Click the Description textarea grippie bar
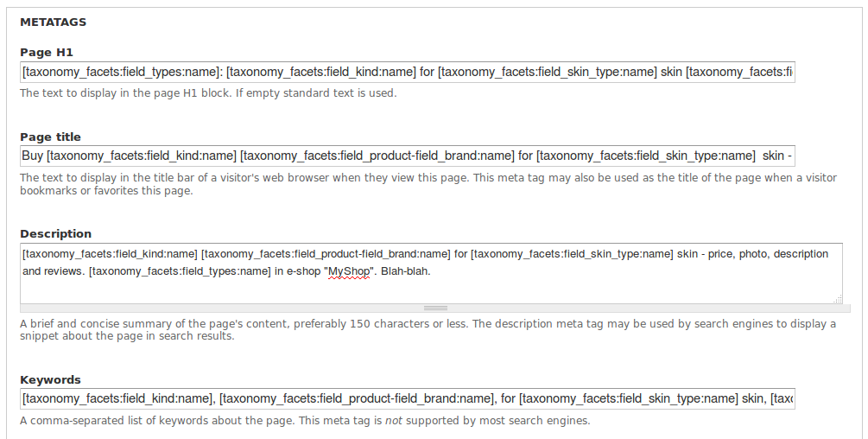Screen dimensions: 868x439 (x=435, y=308)
